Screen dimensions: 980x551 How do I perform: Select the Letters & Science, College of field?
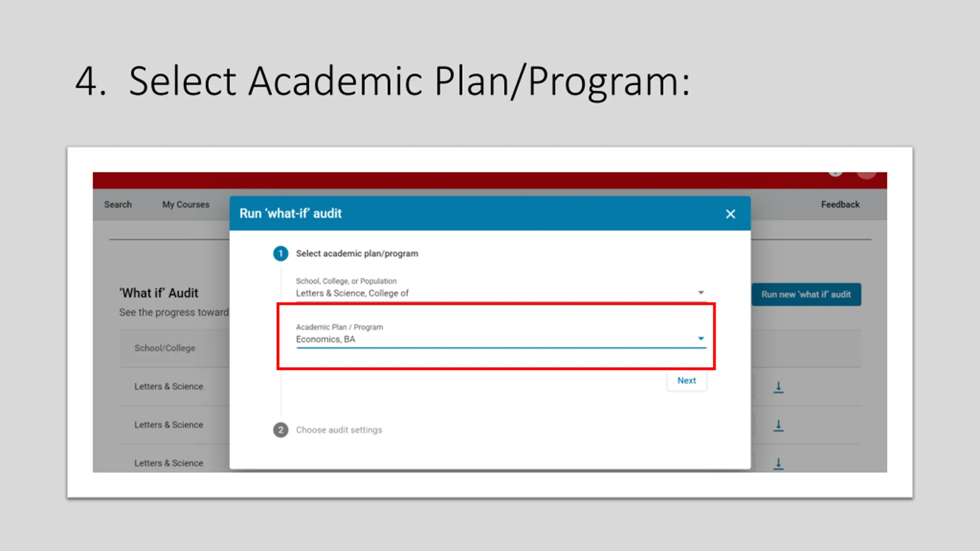(x=501, y=289)
